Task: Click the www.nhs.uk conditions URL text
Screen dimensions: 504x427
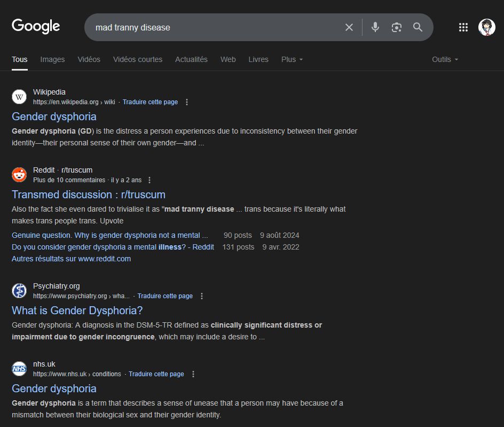Action: click(77, 374)
